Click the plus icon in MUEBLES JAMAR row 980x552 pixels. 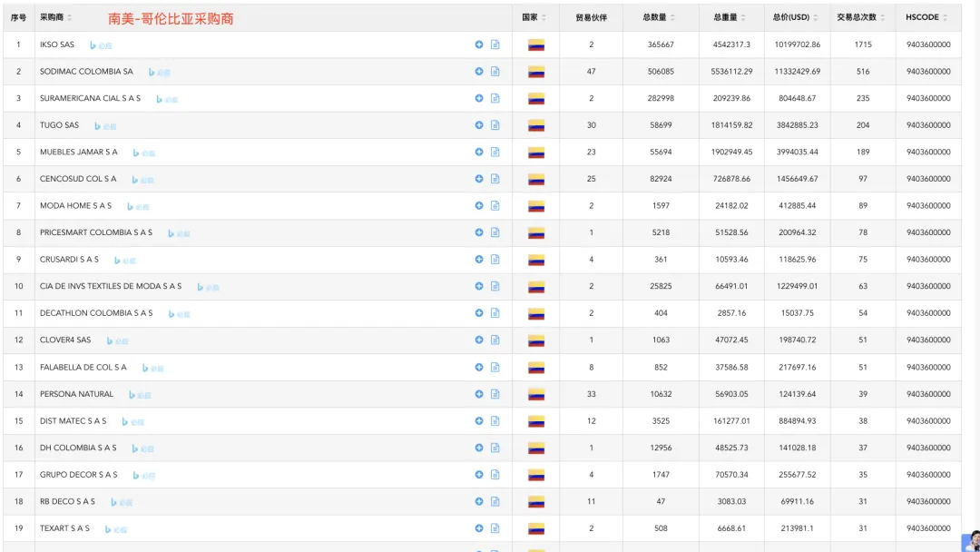coord(479,153)
